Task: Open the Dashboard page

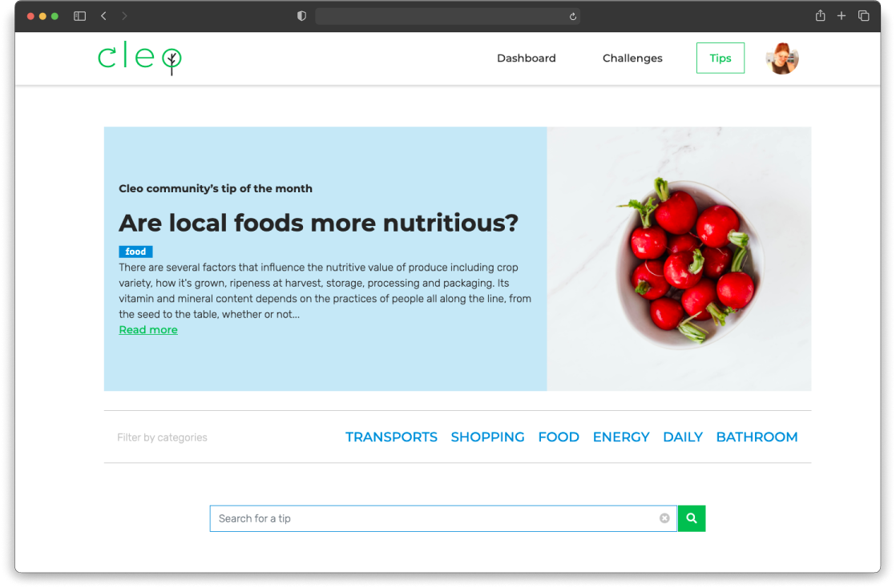Action: [526, 58]
